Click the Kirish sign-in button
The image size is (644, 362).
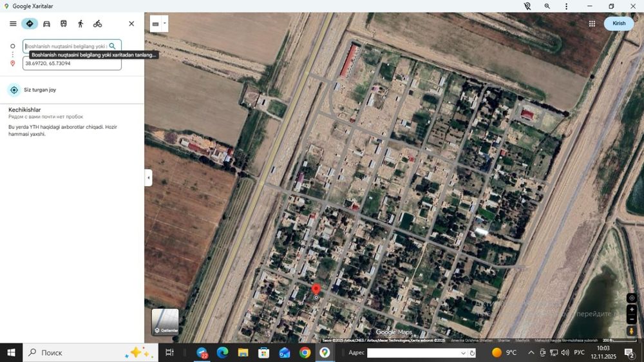click(x=618, y=23)
